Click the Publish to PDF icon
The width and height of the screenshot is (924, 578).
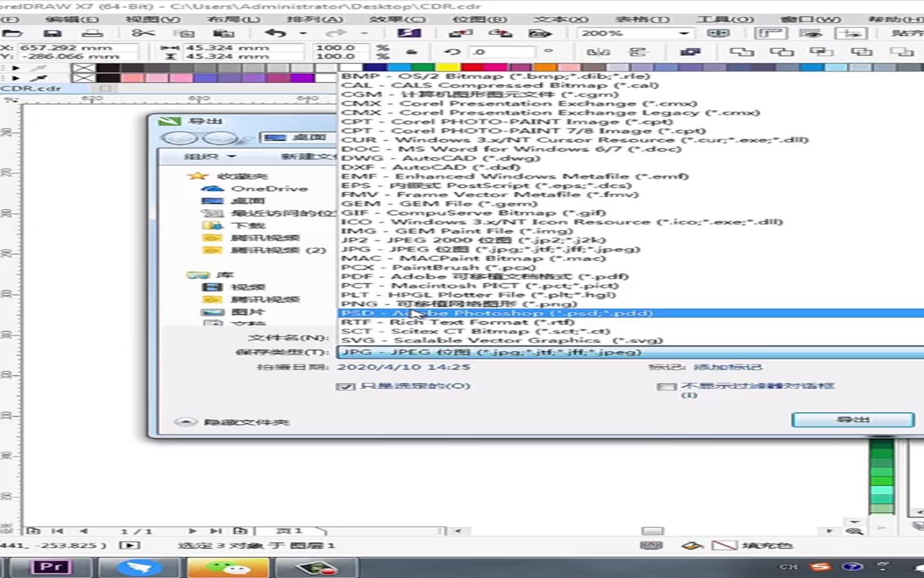(540, 33)
